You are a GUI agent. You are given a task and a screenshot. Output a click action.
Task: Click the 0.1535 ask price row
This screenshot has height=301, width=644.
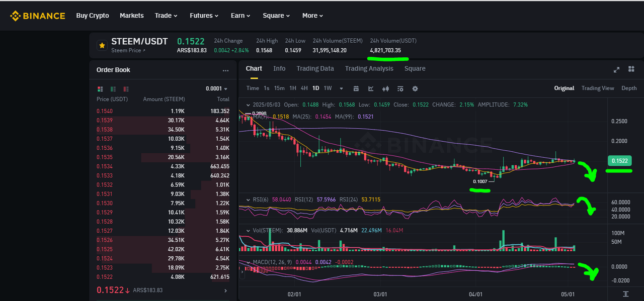(163, 157)
